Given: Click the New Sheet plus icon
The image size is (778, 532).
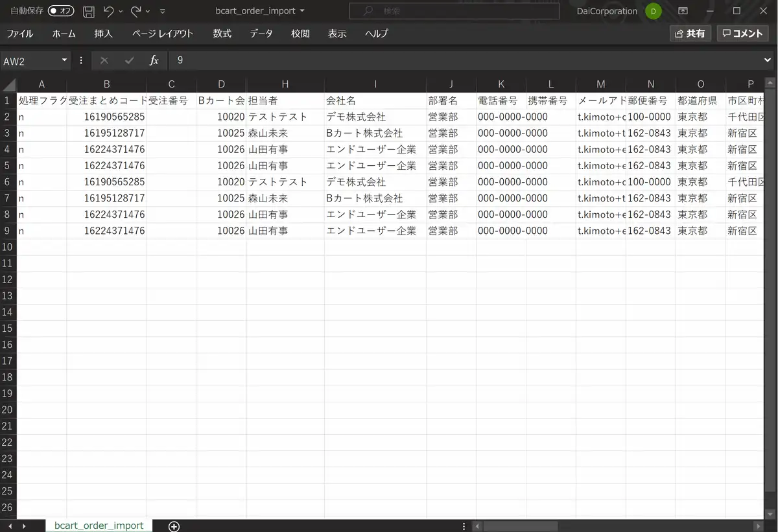Looking at the screenshot, I should (174, 526).
